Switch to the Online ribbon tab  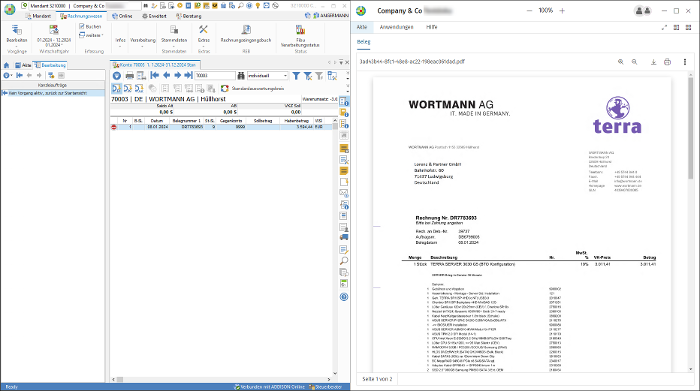pos(122,16)
